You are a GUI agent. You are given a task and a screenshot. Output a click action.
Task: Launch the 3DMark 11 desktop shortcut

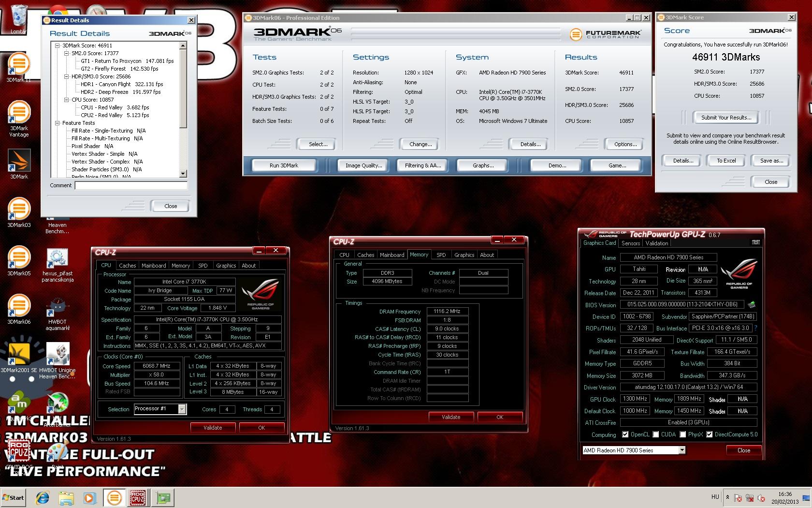point(19,67)
